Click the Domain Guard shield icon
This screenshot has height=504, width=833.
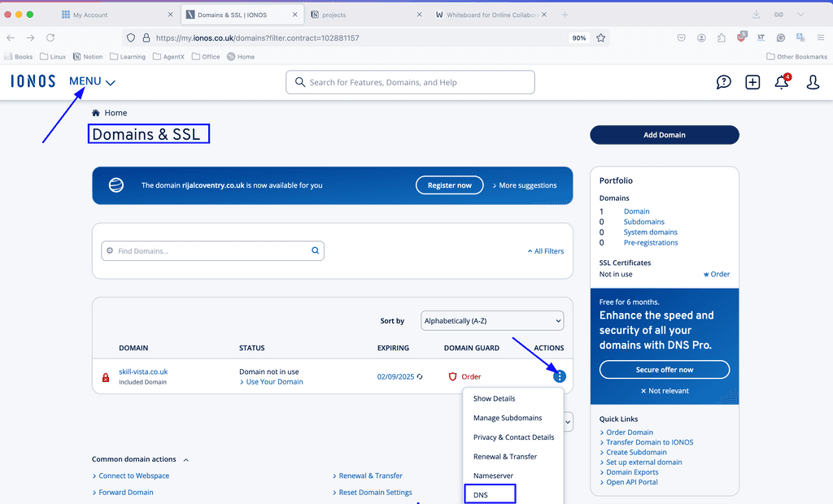(452, 376)
